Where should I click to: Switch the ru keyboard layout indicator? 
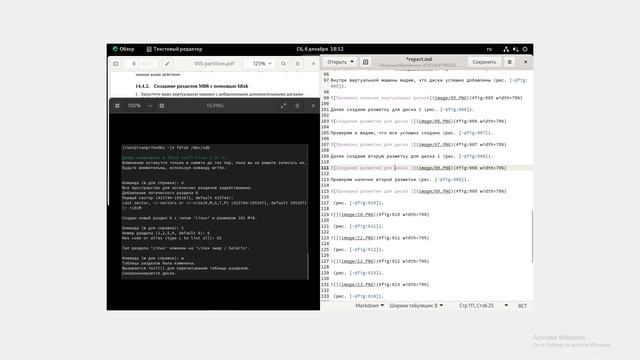489,49
